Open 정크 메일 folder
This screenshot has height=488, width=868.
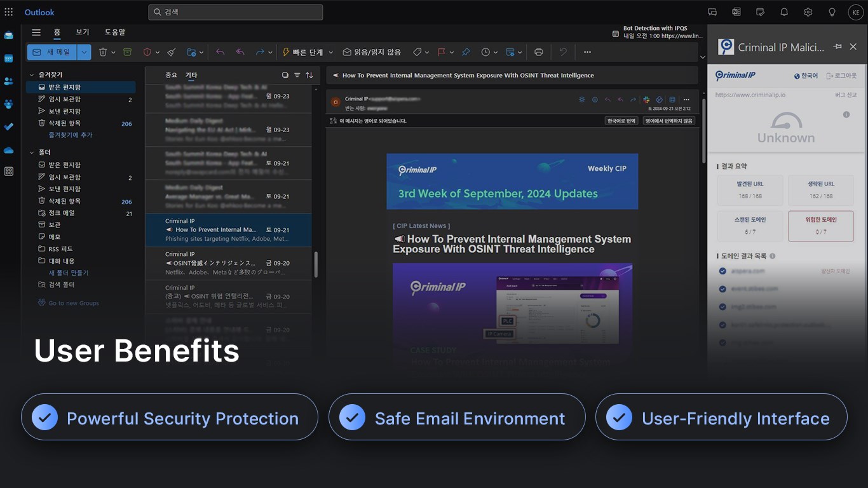(x=81, y=213)
